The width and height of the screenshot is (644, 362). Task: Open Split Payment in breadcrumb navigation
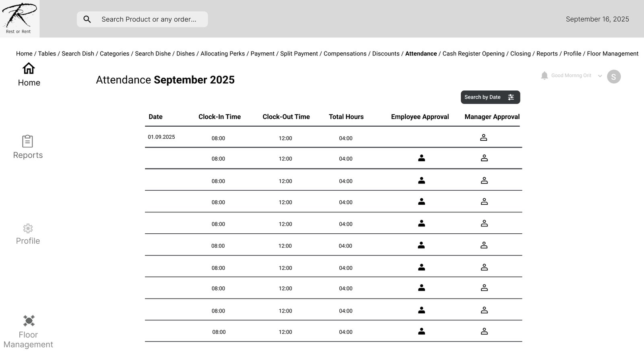coord(299,54)
